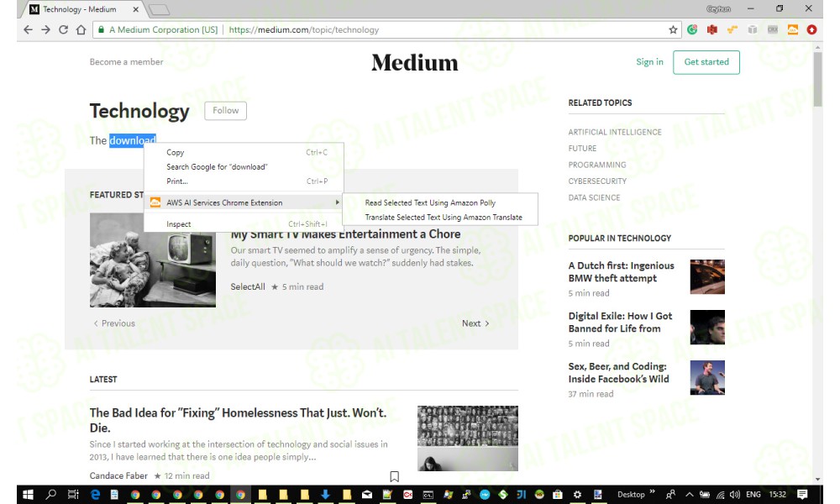Open the Grammarly extension icon
The image size is (840, 504).
tap(692, 30)
